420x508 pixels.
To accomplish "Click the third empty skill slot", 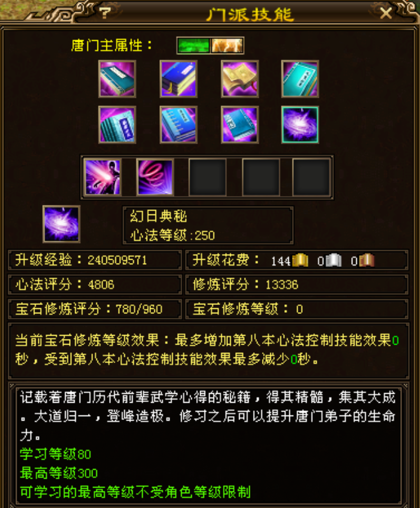I will pos(207,177).
